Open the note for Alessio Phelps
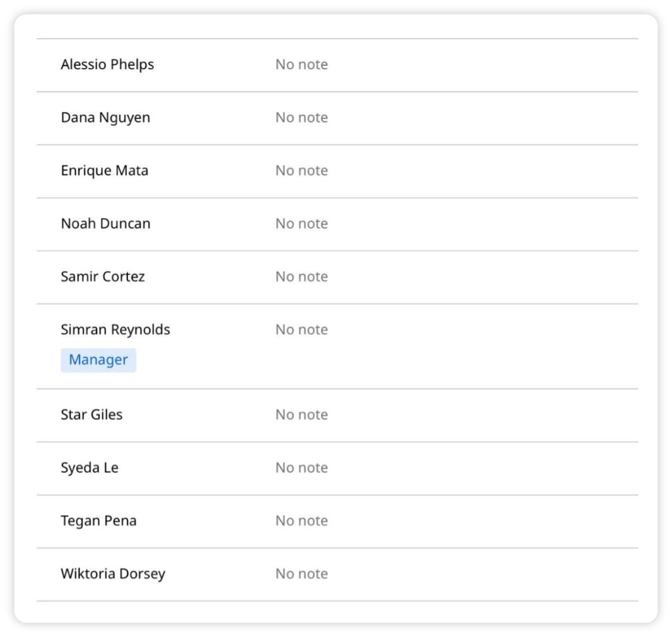This screenshot has height=637, width=672. 302,65
